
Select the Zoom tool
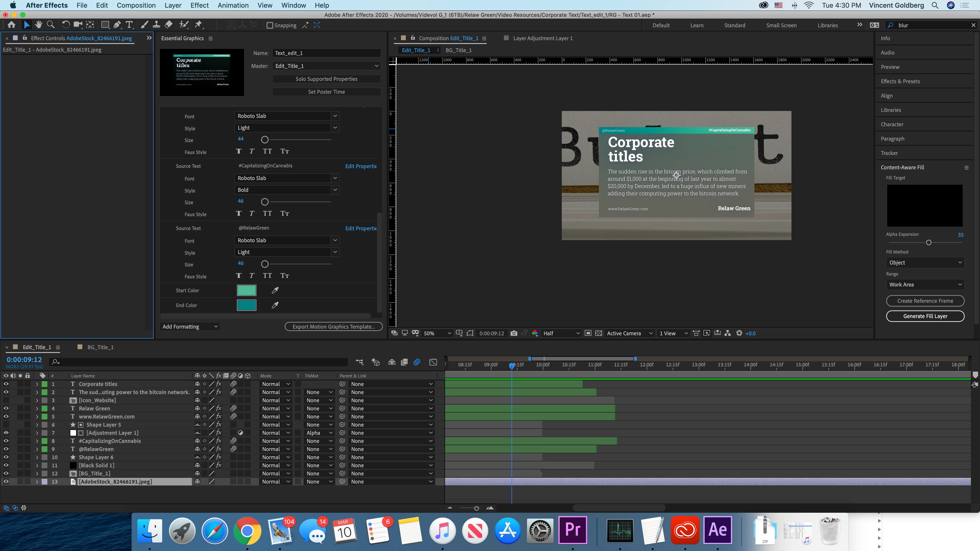[x=50, y=25]
